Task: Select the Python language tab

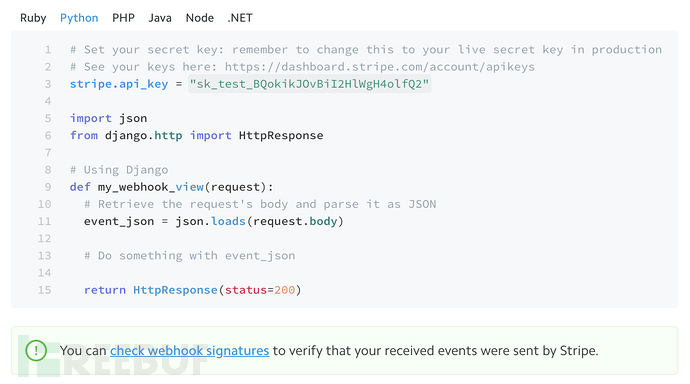Action: [x=79, y=18]
